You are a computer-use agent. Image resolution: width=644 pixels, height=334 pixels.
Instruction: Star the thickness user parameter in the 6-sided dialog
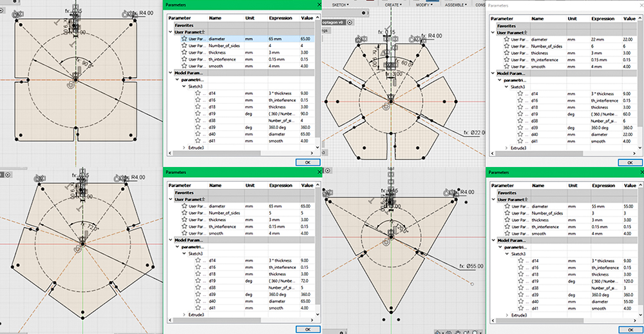[506, 53]
